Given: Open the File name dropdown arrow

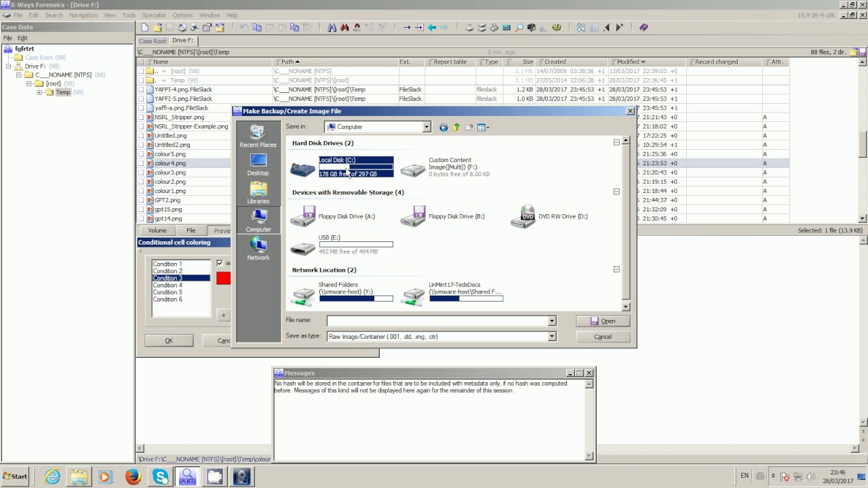Looking at the screenshot, I should 551,321.
